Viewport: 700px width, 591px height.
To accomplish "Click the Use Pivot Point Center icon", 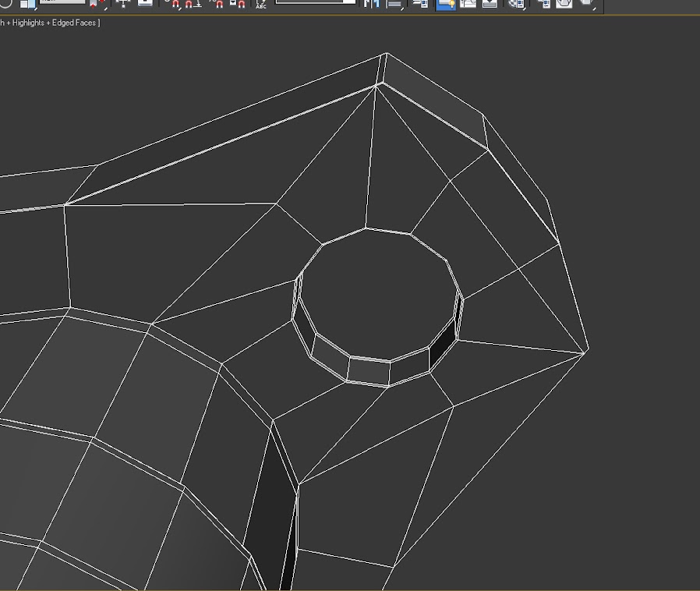I will pyautogui.click(x=98, y=4).
